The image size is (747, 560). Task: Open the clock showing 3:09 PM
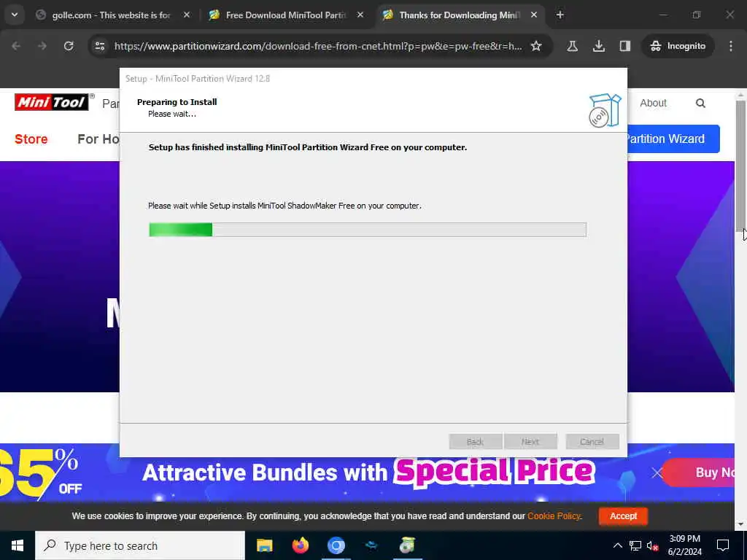[x=684, y=545]
